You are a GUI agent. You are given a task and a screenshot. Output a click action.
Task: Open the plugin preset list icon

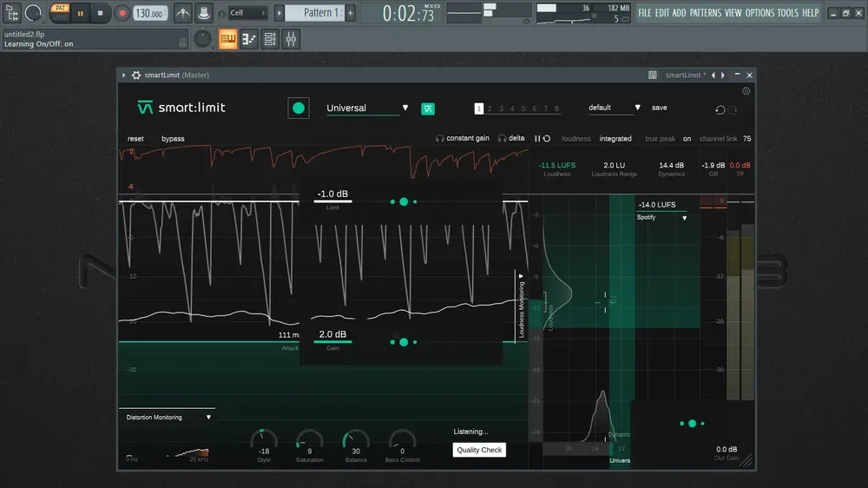653,76
